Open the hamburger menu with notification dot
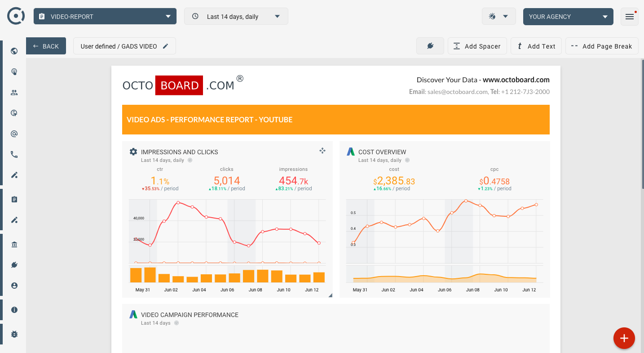 [630, 17]
